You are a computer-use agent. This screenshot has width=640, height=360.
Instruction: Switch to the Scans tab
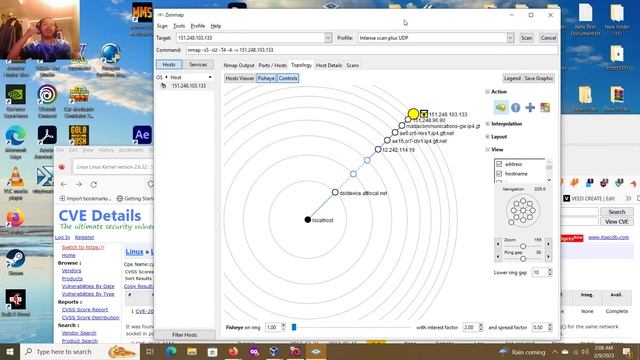(x=353, y=65)
